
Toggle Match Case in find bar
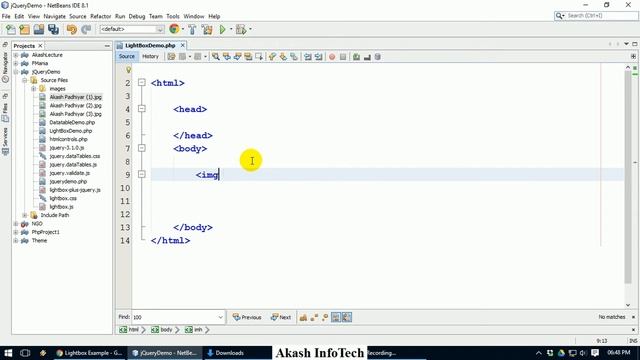pos(303,317)
